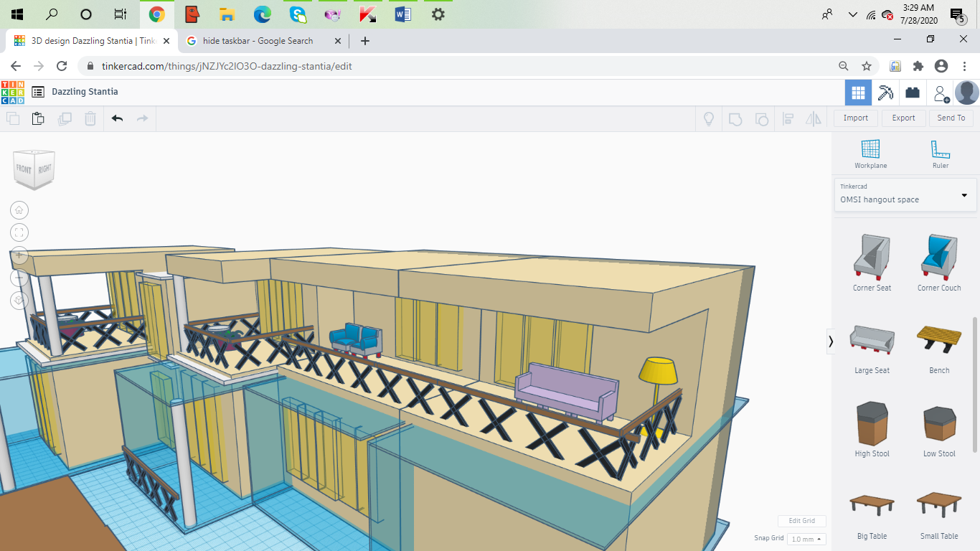Open the Flip mirror tool
This screenshot has width=980, height=551.
(x=814, y=118)
